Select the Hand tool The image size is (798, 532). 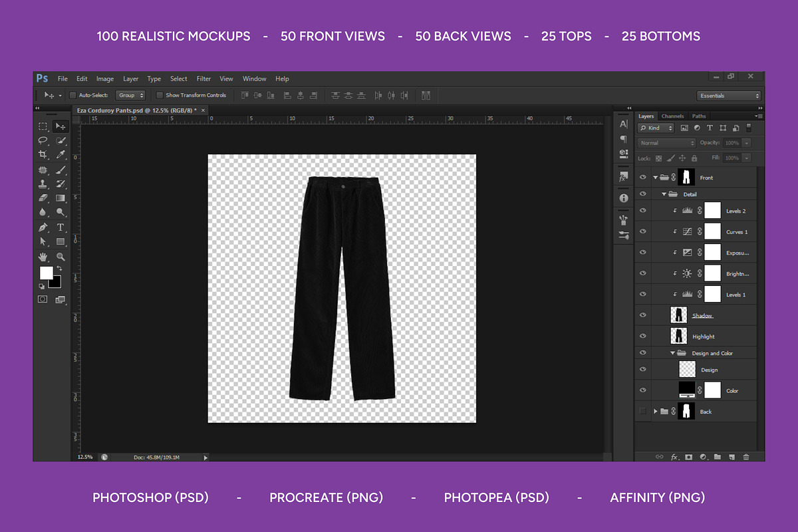(x=43, y=257)
